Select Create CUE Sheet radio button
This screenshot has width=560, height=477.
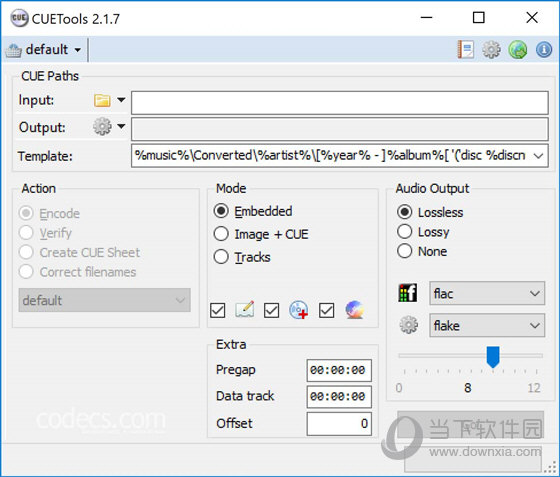[x=26, y=252]
